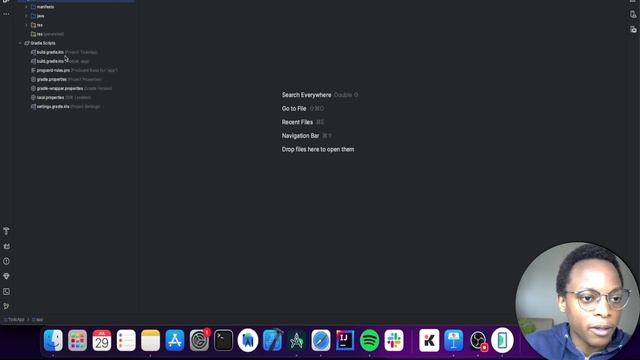The width and height of the screenshot is (640, 360).
Task: Click 'Drop files here to open them' text
Action: pyautogui.click(x=318, y=149)
